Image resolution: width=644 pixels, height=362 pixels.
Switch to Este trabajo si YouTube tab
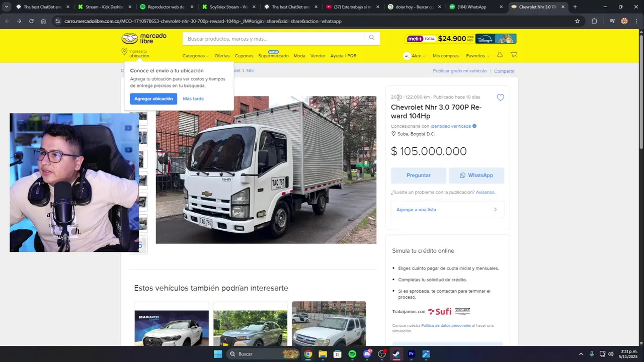[x=352, y=7]
